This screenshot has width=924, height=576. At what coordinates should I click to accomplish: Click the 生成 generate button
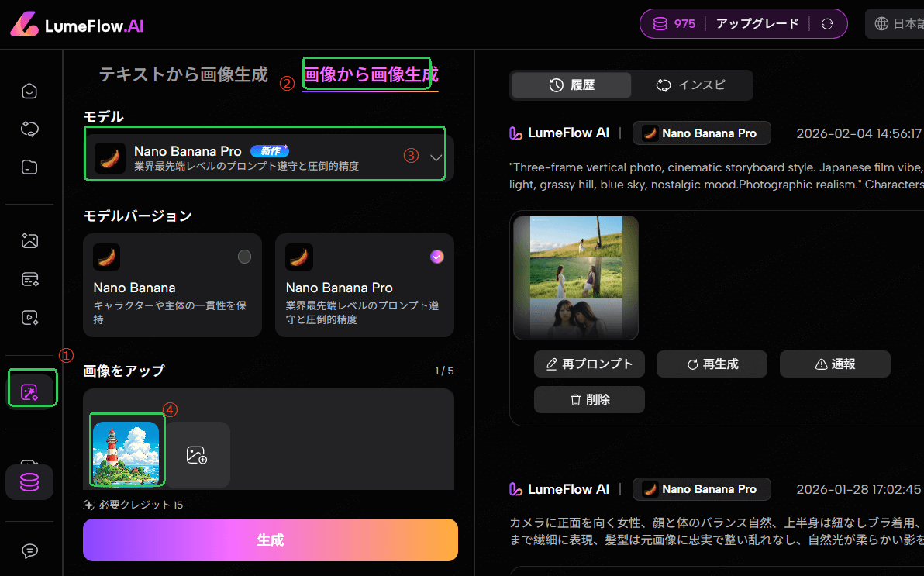point(270,540)
